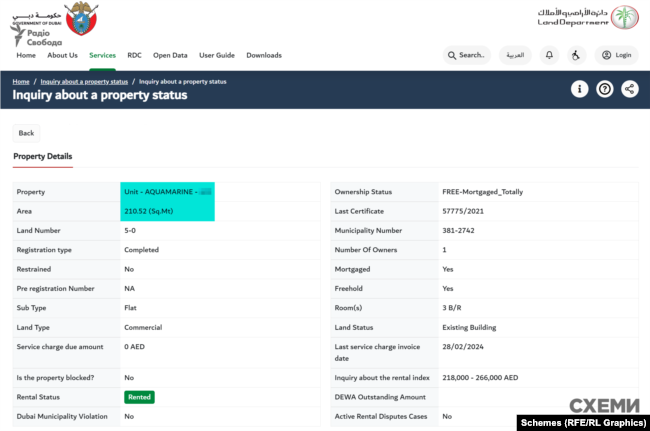
Task: Click the Home breadcrumb link
Action: point(21,80)
